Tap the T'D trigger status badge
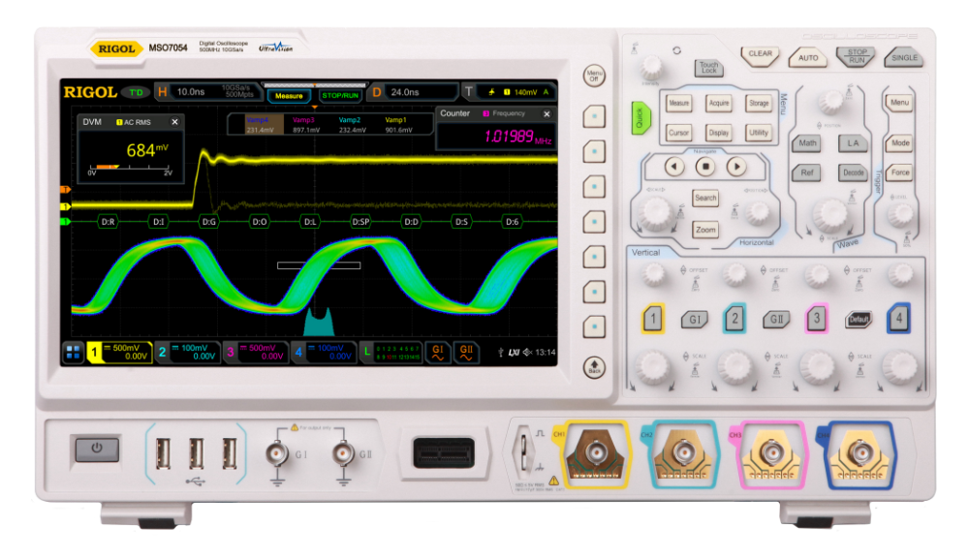This screenshot has width=969, height=560. 136,93
